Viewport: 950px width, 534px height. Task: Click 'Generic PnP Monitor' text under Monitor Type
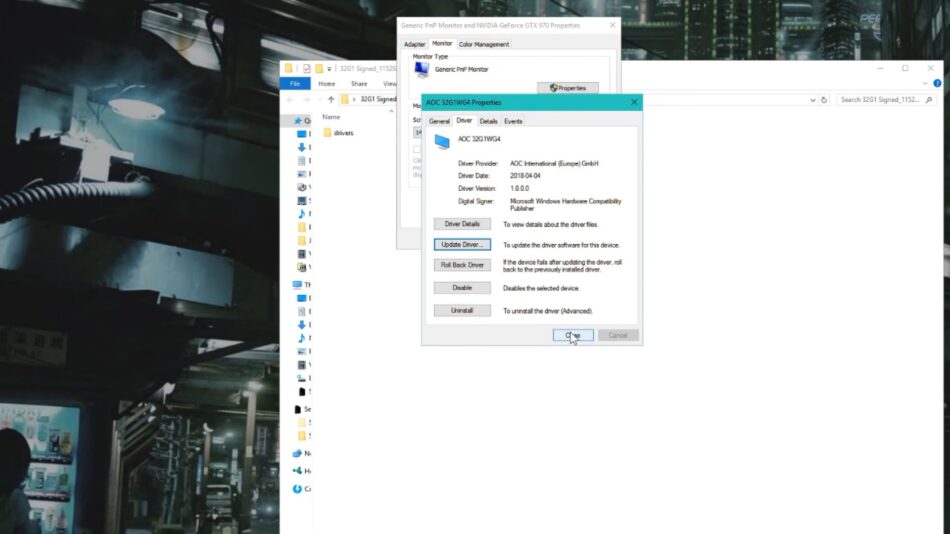tap(462, 70)
